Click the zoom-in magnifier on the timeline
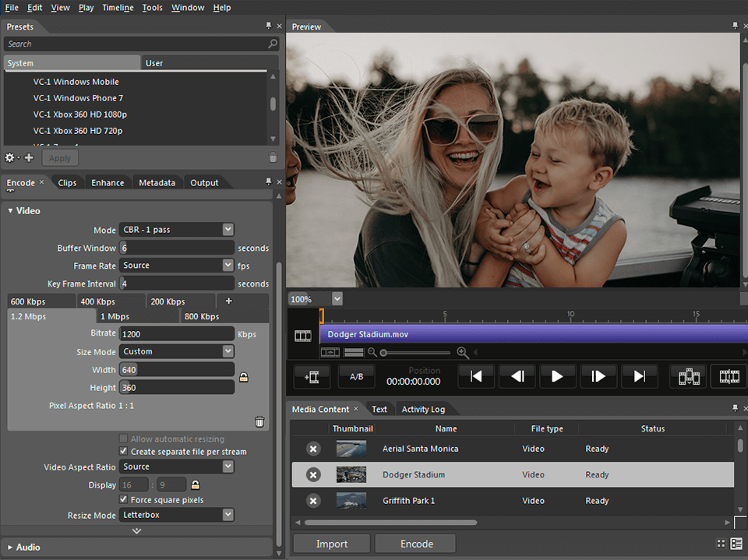748x560 pixels. click(463, 352)
